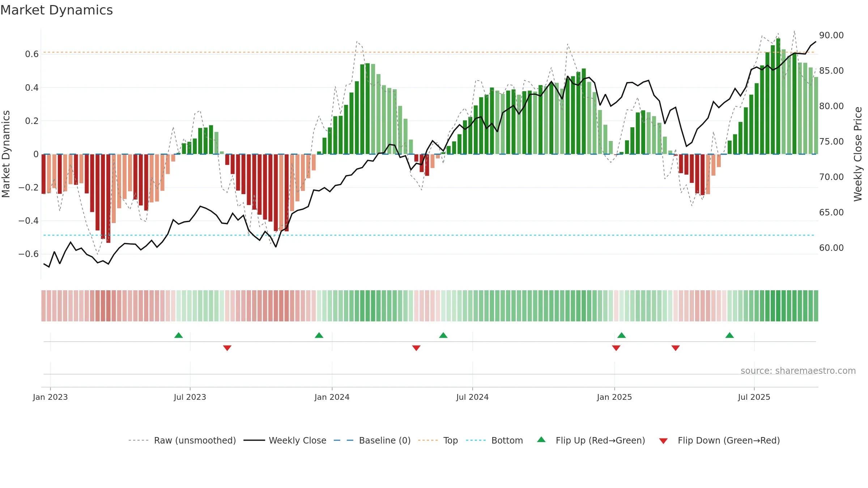The width and height of the screenshot is (868, 488).
Task: Click the 90.00 price tick label
Action: pos(831,35)
